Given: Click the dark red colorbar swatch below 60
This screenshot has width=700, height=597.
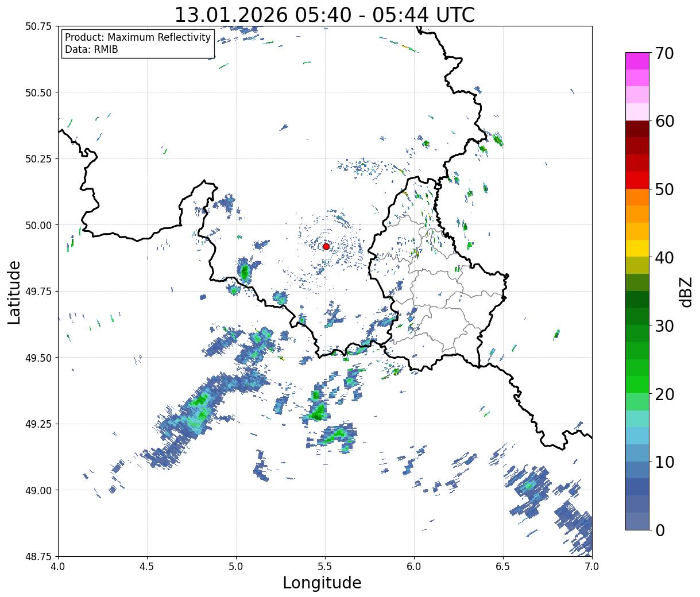Looking at the screenshot, I should (x=637, y=129).
